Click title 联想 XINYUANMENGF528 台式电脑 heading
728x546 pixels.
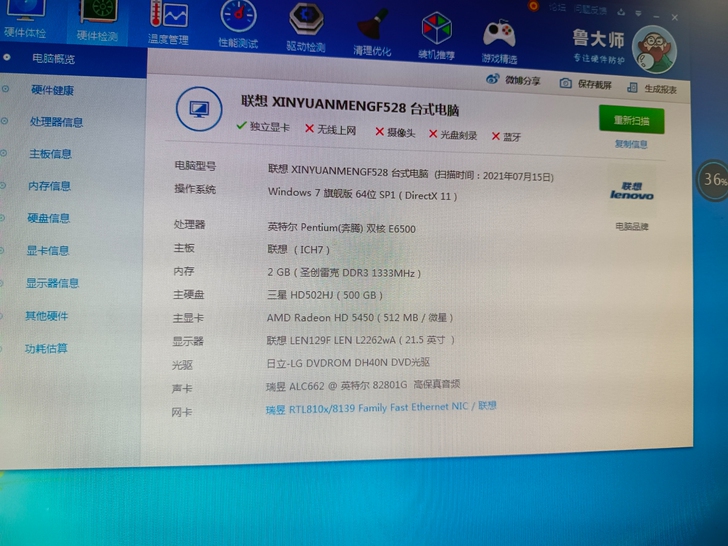coord(350,106)
